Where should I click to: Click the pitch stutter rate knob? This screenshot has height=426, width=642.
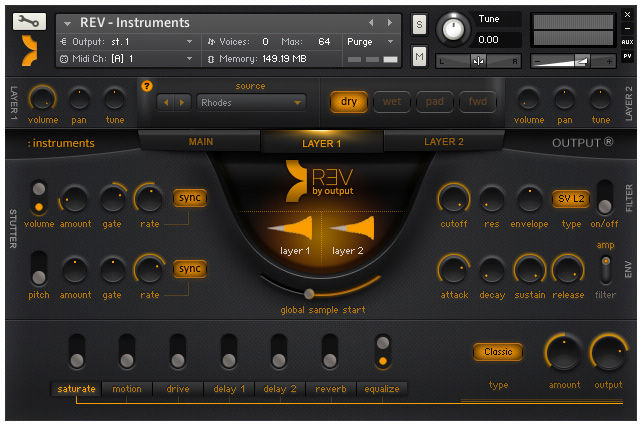tap(149, 270)
